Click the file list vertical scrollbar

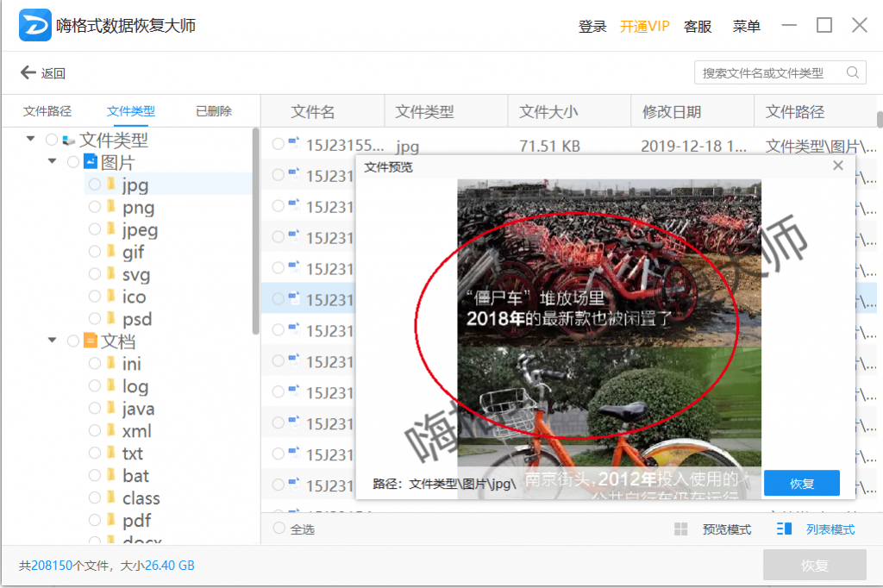pyautogui.click(x=880, y=119)
